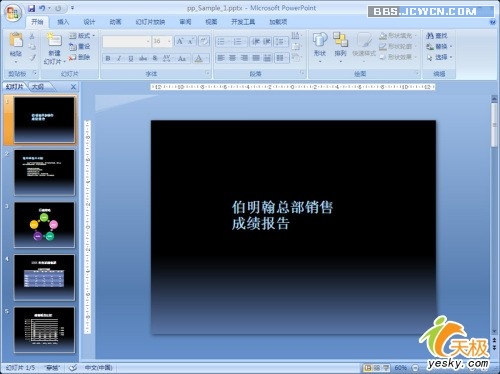Expand the 形状 shapes gallery
This screenshot has height=374, width=500.
(x=320, y=49)
